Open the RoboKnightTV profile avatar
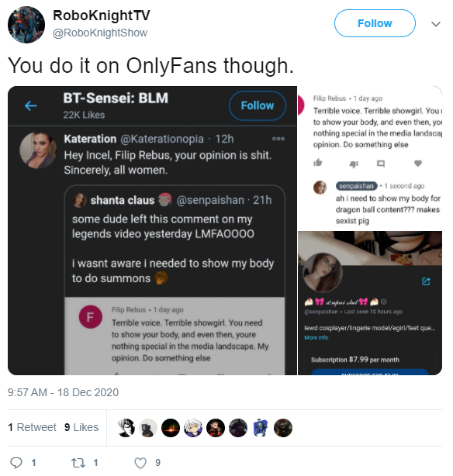 coord(26,25)
